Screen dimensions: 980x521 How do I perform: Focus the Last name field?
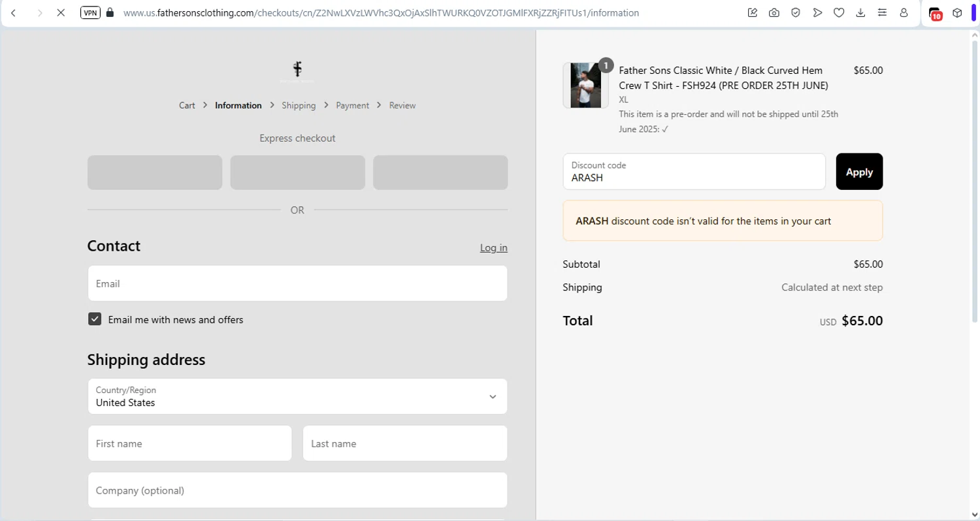click(x=405, y=443)
